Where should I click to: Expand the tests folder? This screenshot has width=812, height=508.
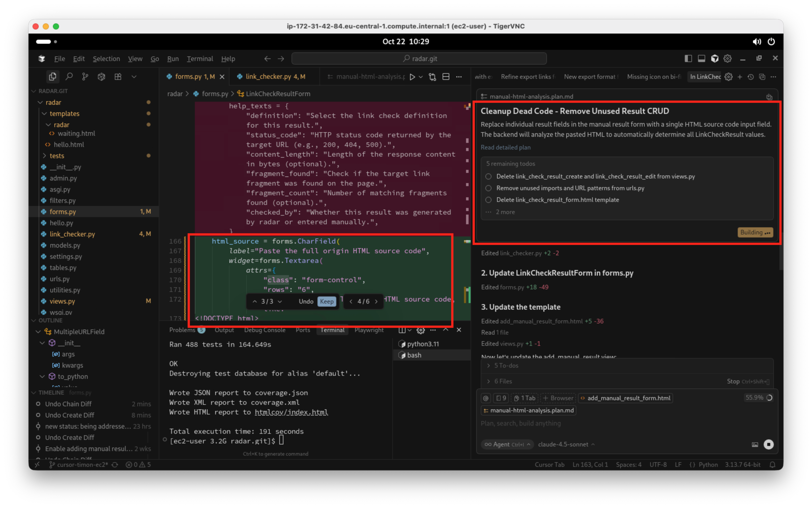click(x=57, y=156)
